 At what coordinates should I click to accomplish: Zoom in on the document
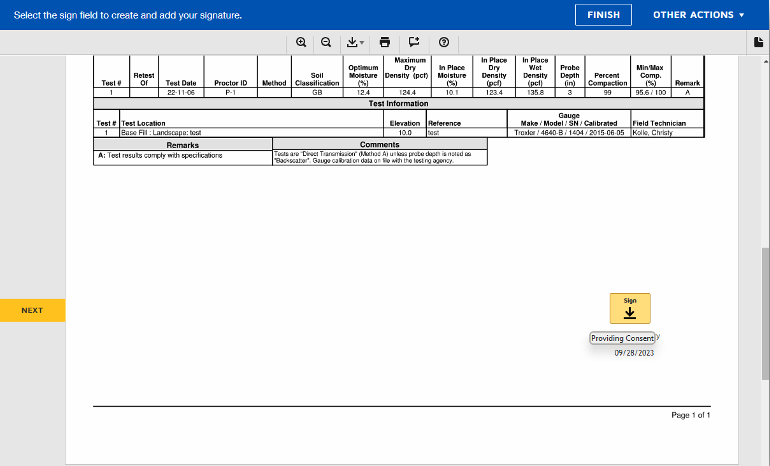tap(301, 42)
